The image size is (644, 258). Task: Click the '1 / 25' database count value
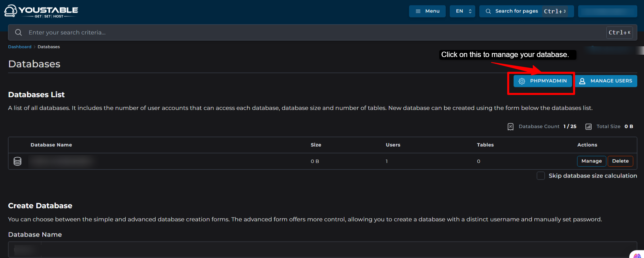tap(570, 126)
